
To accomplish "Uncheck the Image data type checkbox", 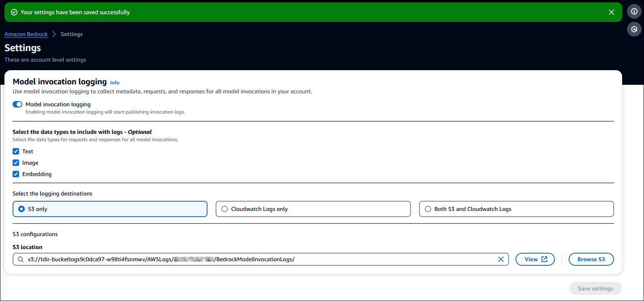I will tap(16, 163).
